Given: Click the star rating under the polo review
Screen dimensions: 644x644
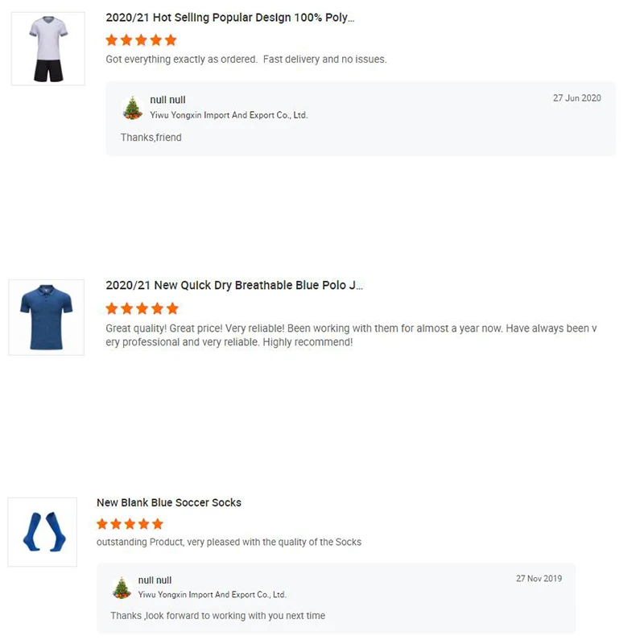Looking at the screenshot, I should tap(142, 308).
